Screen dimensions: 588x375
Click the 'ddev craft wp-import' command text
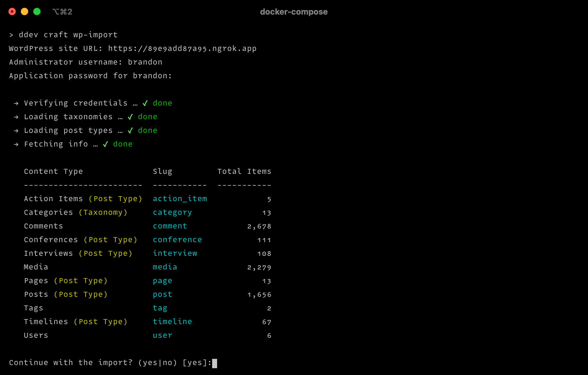(x=68, y=35)
